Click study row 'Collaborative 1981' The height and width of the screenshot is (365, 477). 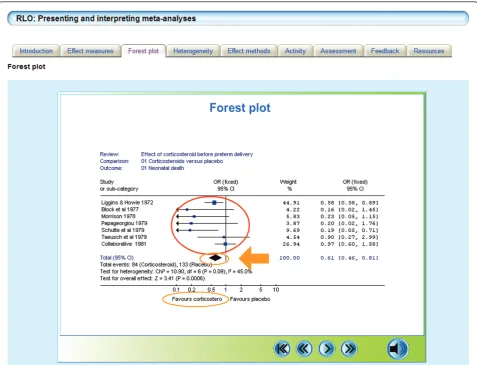124,244
